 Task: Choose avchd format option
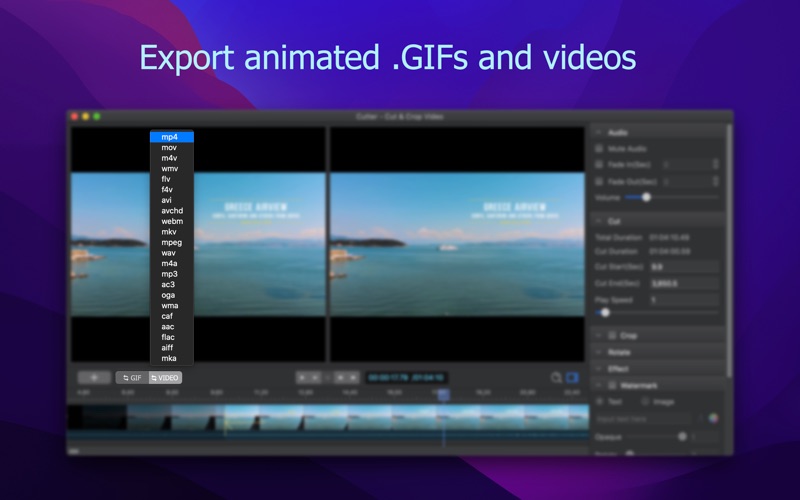pyautogui.click(x=172, y=211)
